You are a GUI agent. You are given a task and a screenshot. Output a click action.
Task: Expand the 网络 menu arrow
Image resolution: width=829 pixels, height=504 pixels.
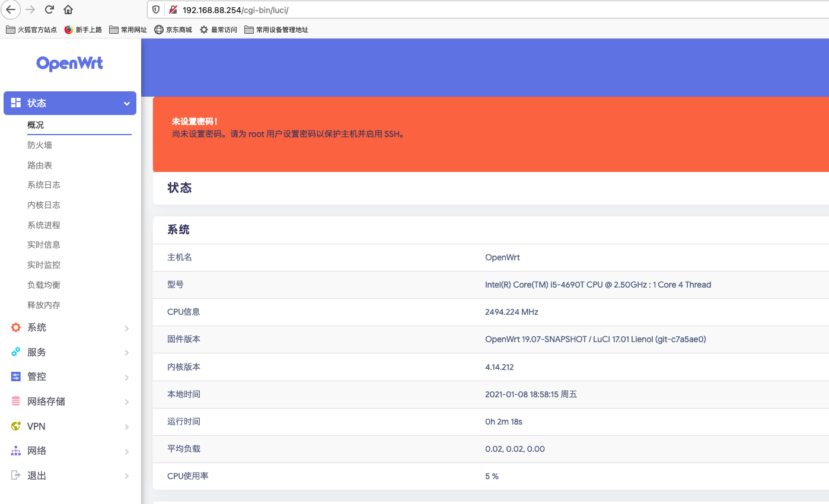click(x=127, y=452)
